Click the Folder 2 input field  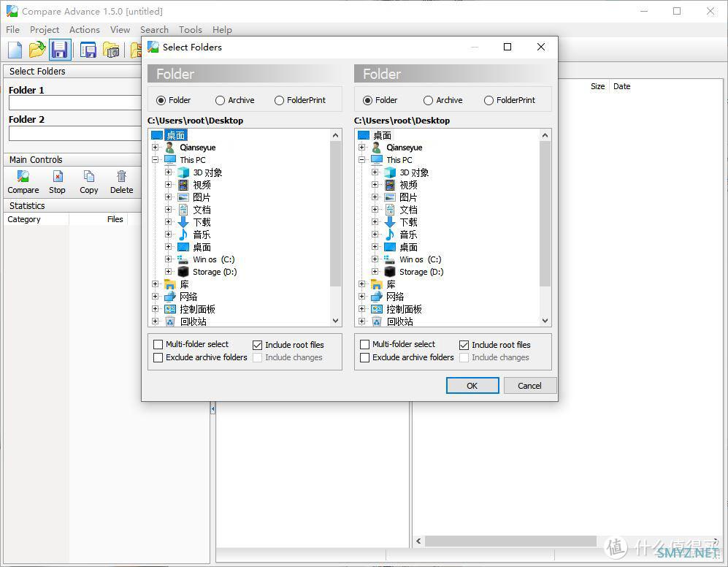point(74,134)
